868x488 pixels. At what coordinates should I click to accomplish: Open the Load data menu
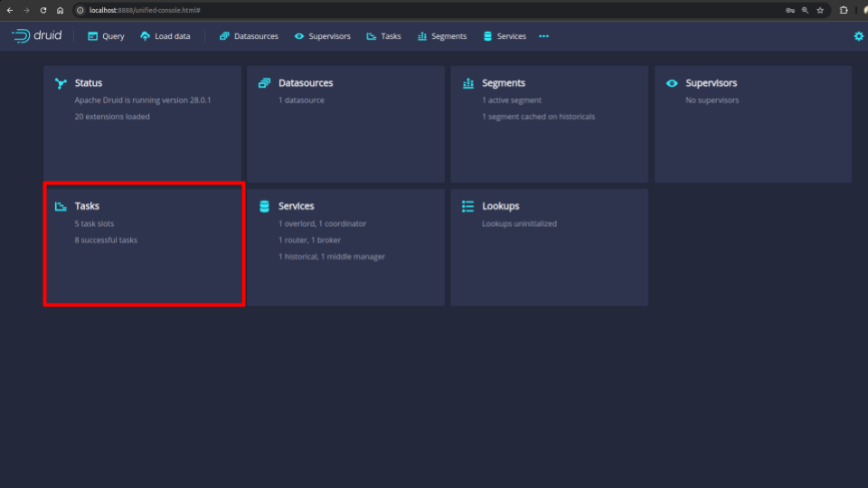165,36
